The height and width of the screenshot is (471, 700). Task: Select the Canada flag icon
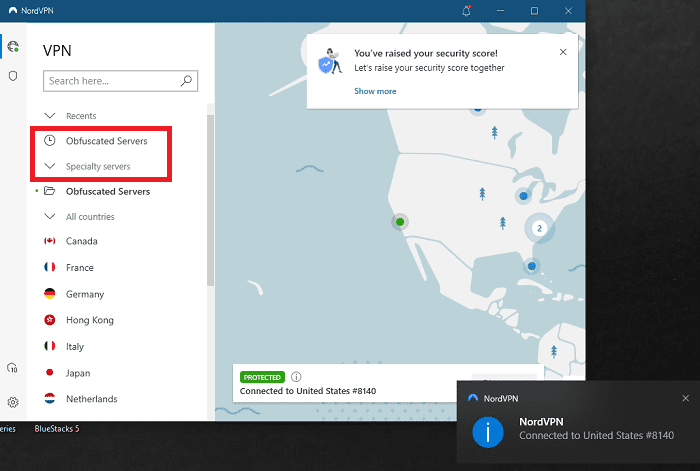[50, 241]
